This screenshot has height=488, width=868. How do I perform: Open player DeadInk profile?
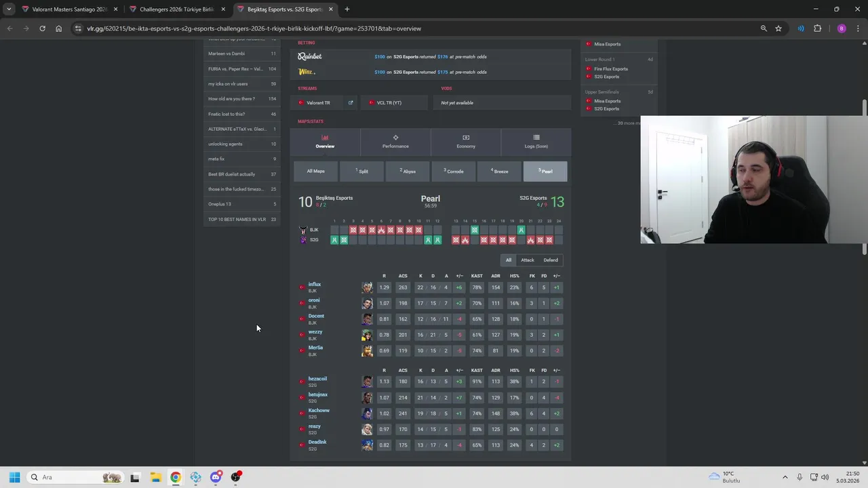coord(317,442)
